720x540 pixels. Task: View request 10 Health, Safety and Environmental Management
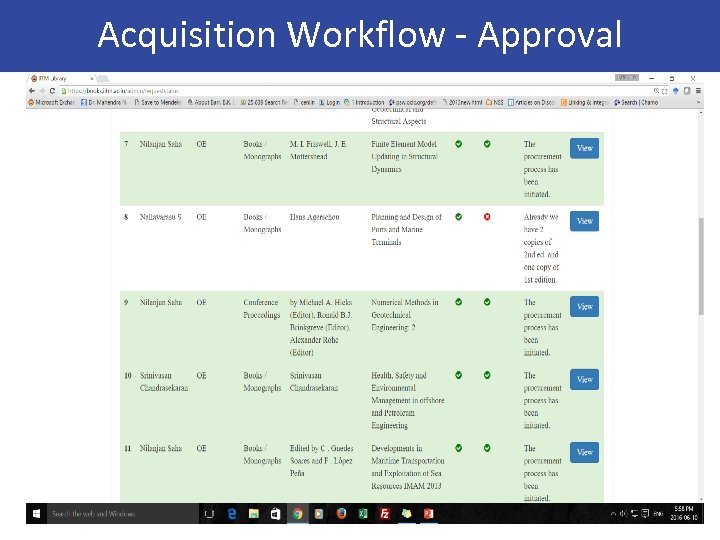(585, 380)
